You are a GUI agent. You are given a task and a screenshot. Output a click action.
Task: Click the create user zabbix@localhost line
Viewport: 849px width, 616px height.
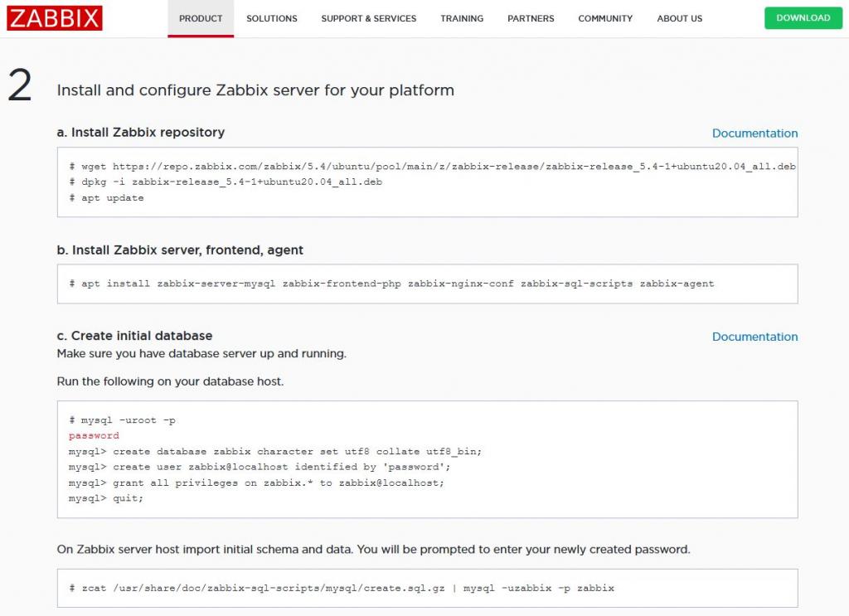coord(260,467)
